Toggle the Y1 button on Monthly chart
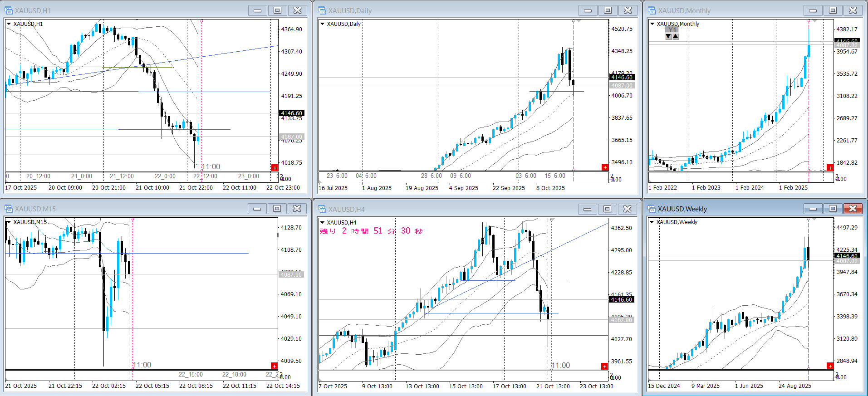 (x=672, y=30)
